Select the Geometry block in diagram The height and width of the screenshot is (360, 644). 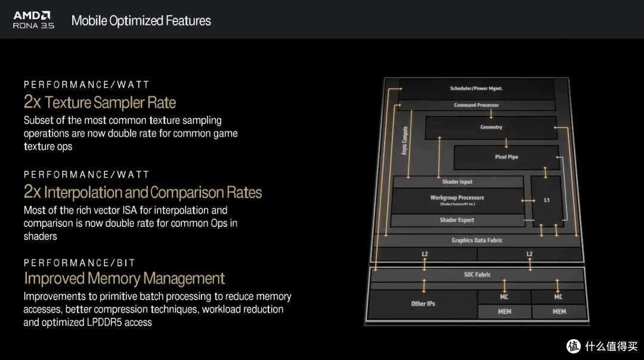[491, 127]
